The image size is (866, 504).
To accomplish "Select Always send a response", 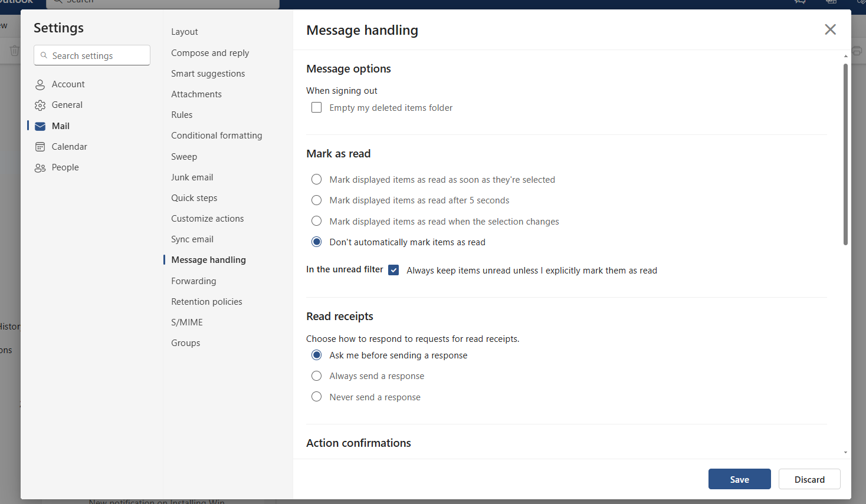I will coord(317,376).
